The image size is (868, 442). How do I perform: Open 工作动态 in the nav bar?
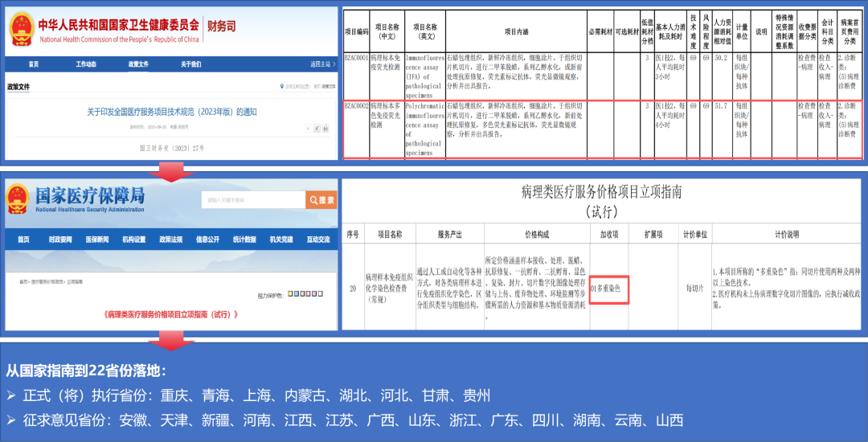tap(86, 64)
